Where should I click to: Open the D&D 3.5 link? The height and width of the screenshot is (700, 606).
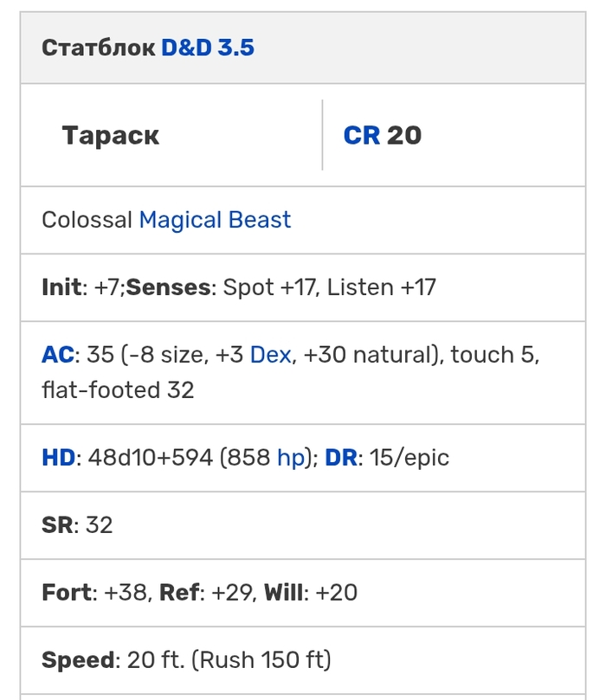click(208, 48)
